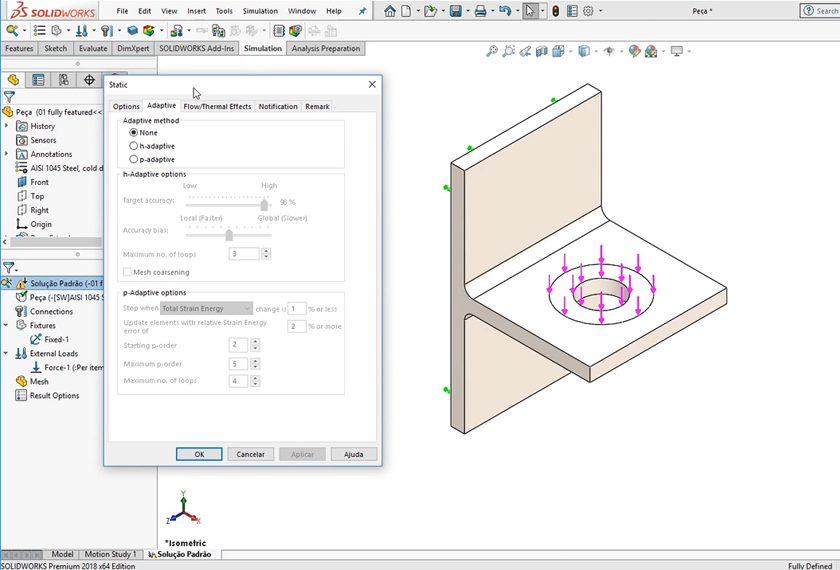
Task: Choose the None adaptive method
Action: tap(134, 133)
